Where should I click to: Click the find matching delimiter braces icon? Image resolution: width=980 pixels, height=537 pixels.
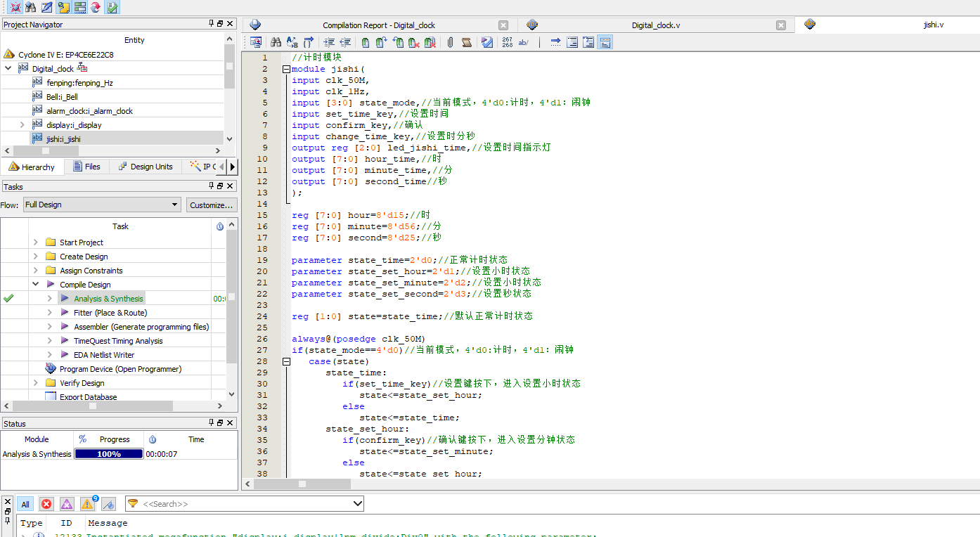308,42
